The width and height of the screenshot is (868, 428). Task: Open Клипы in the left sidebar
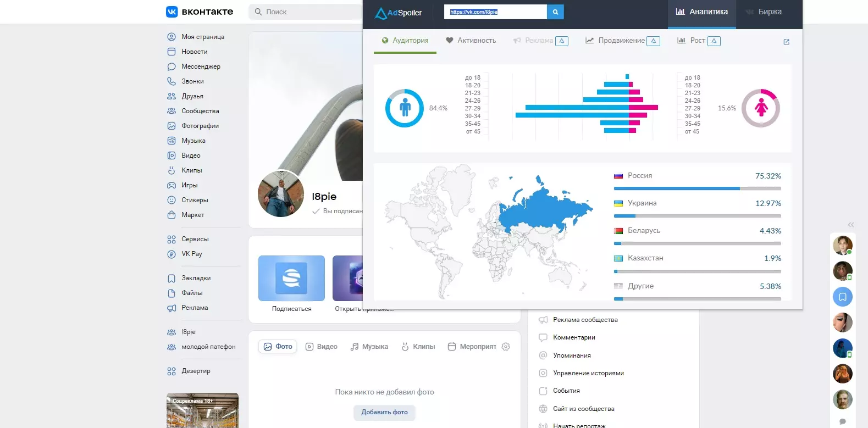pyautogui.click(x=192, y=170)
